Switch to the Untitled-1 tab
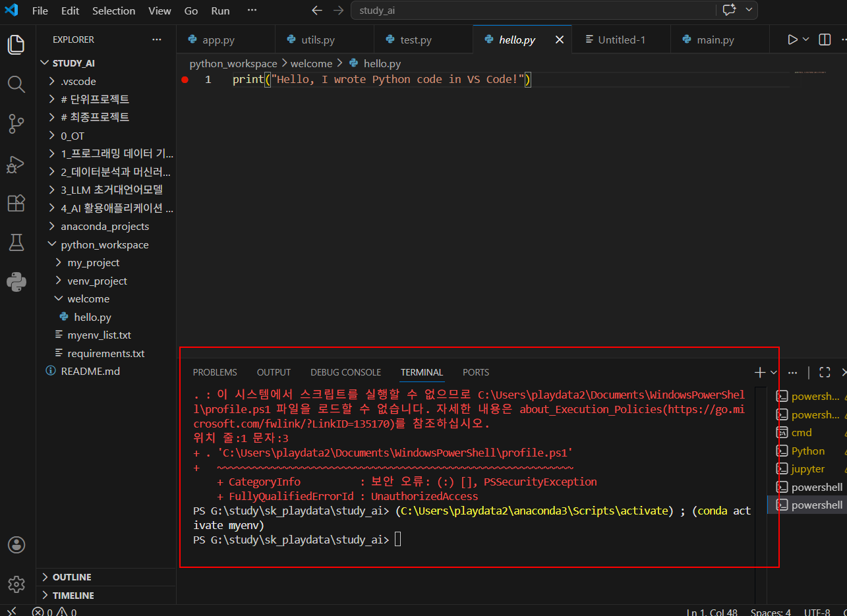Screen dimensions: 847x616 coord(621,40)
